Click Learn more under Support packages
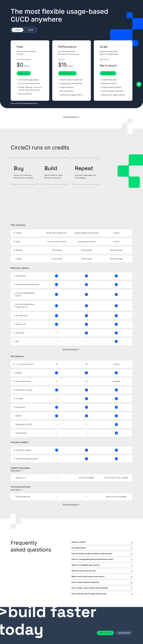 click(15, 471)
